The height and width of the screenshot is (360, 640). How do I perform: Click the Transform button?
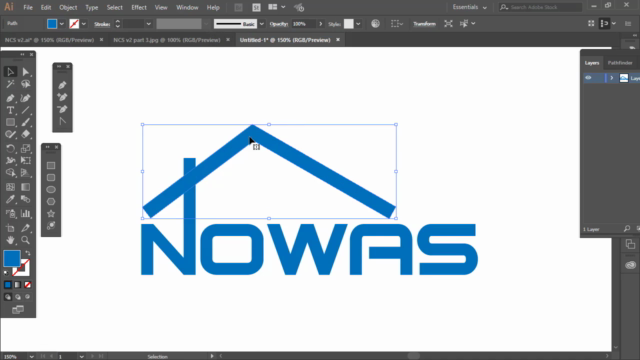424,24
